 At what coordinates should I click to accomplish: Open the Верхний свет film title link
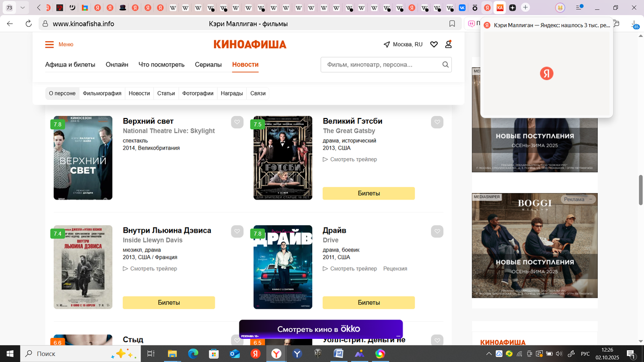pos(148,121)
